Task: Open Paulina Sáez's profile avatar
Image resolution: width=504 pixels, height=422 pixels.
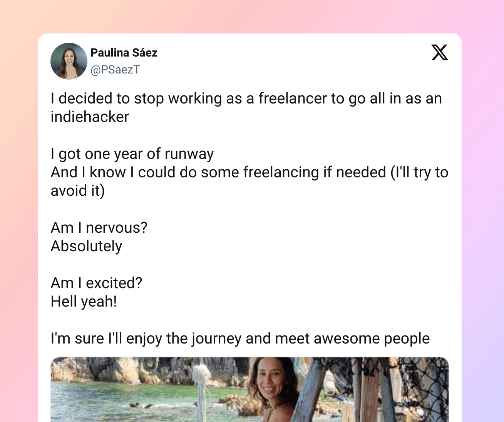Action: [69, 61]
